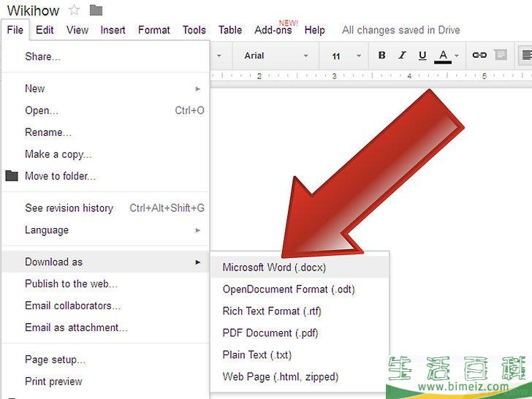Open the styles dropdown arrow left of Arial
Image resolution: width=532 pixels, height=399 pixels.
(x=219, y=56)
